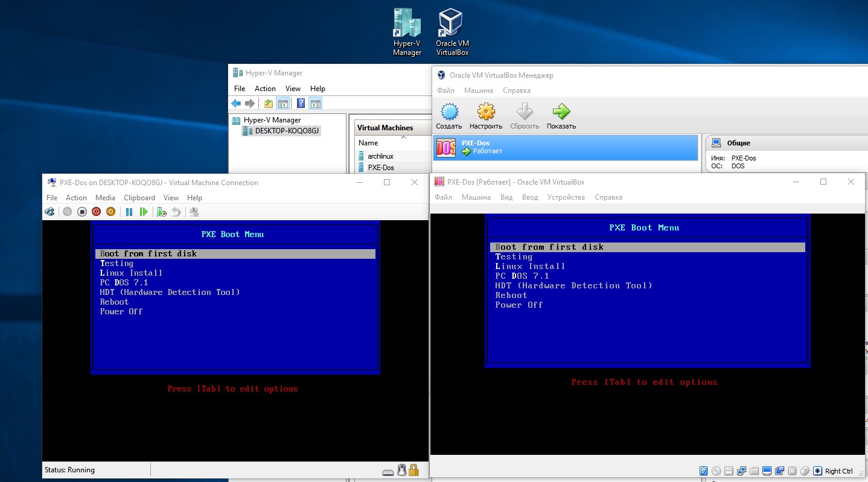Click keyboard capture arrow beside Right Ctrl
The image size is (868, 482).
click(817, 471)
